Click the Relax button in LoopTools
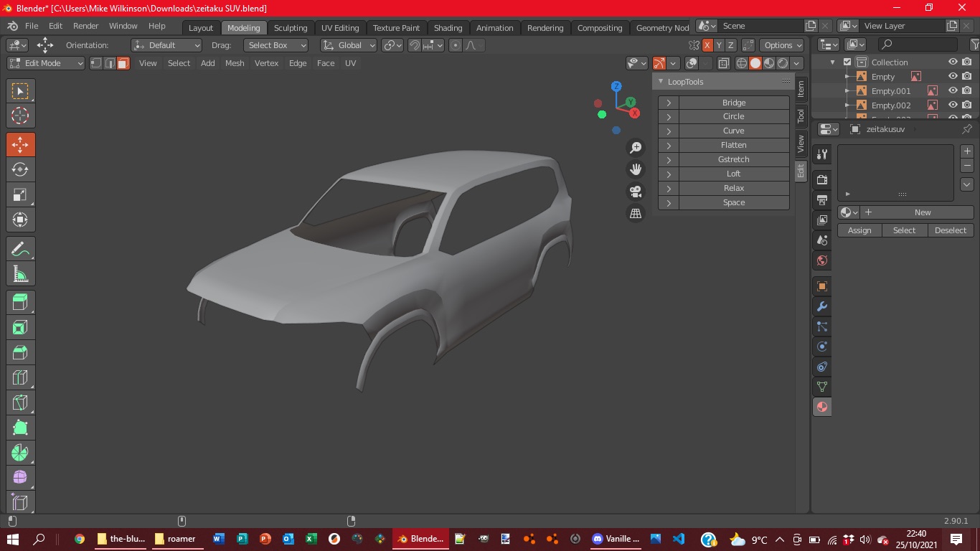980x551 pixels. coord(733,188)
